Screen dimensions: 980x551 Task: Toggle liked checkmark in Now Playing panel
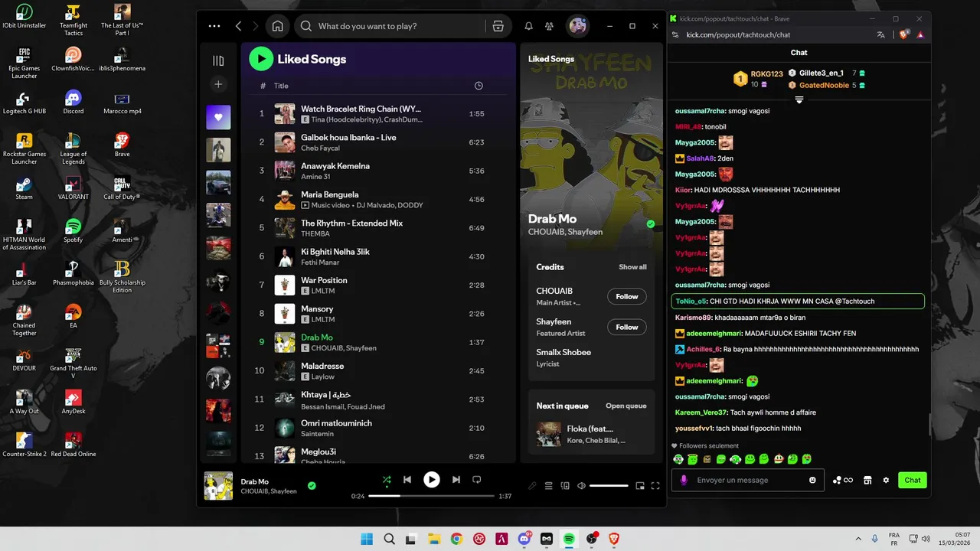(651, 224)
